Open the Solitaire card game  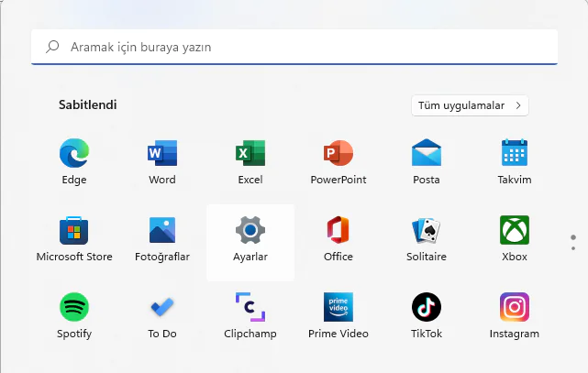427,230
